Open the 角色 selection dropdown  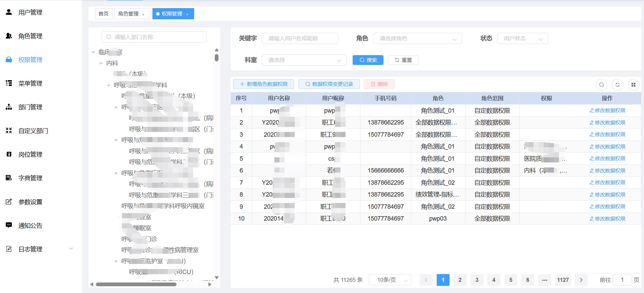pyautogui.click(x=417, y=39)
